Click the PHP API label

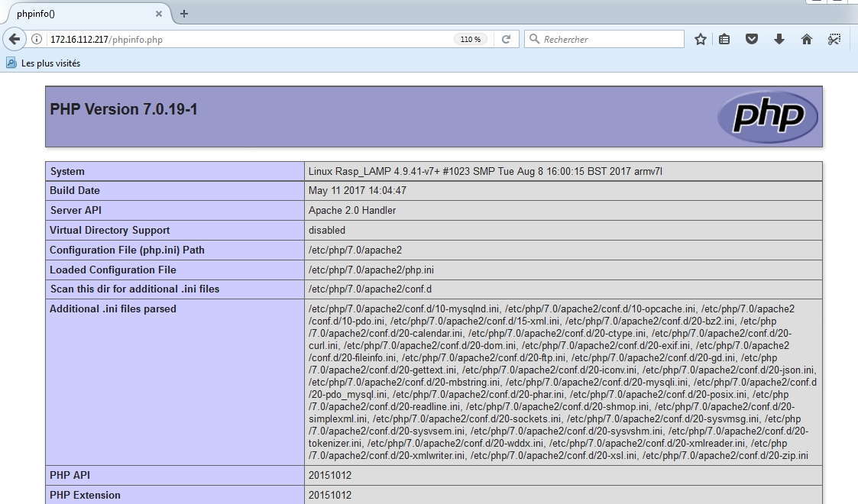click(x=70, y=476)
